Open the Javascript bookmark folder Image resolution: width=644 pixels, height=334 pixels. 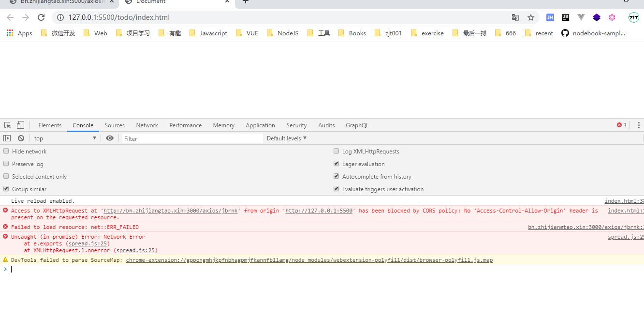point(208,33)
